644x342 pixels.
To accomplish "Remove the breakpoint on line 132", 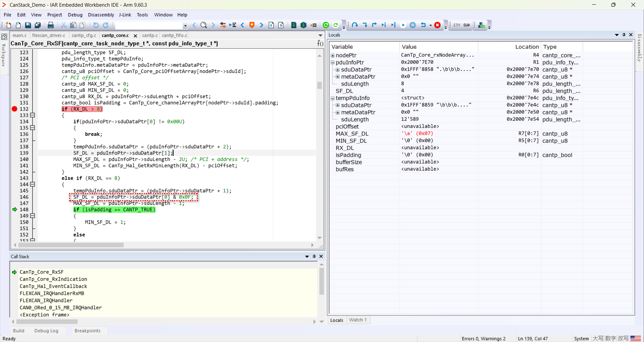I will (x=14, y=109).
